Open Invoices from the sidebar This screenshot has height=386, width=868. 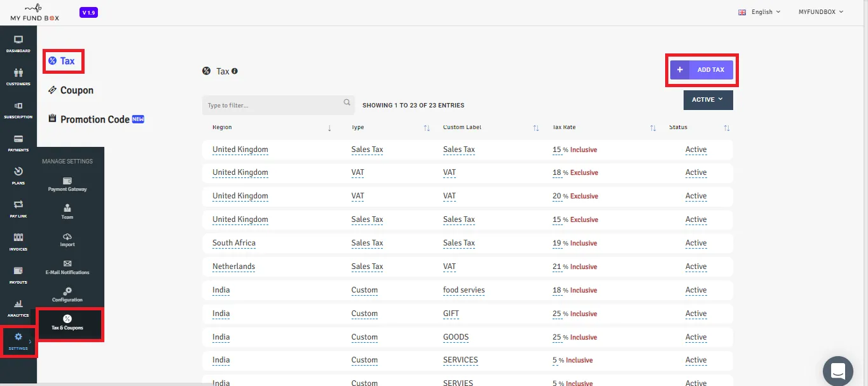(18, 242)
